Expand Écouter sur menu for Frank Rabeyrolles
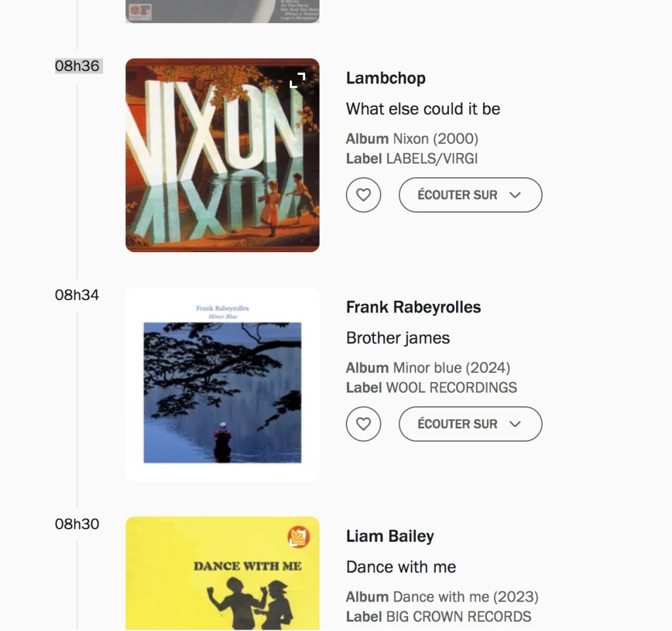This screenshot has height=631, width=672. [x=470, y=424]
